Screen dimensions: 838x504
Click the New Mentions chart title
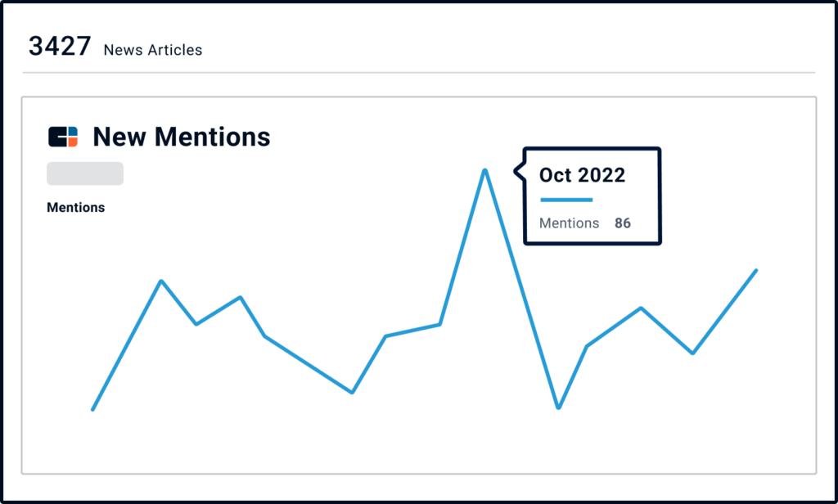181,137
